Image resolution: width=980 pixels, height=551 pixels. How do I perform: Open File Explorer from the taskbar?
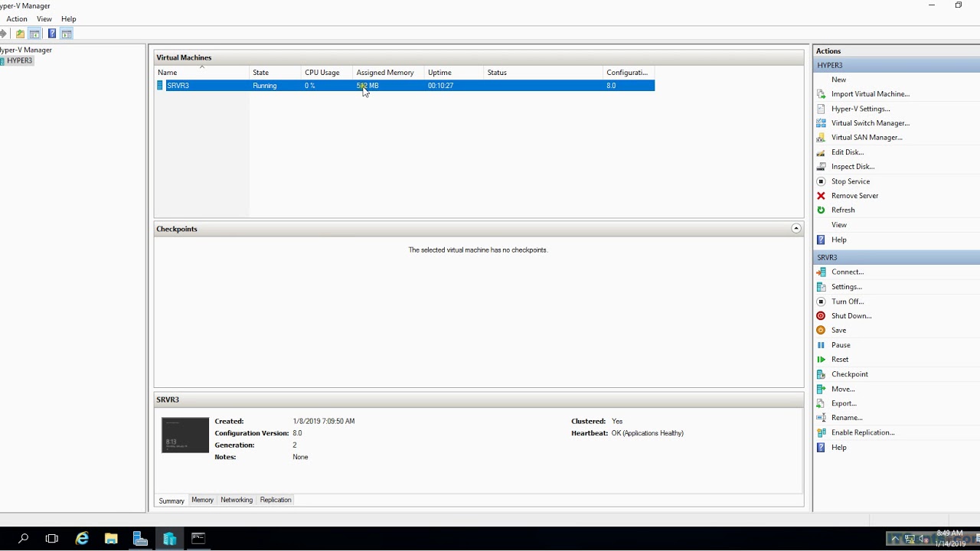click(111, 539)
